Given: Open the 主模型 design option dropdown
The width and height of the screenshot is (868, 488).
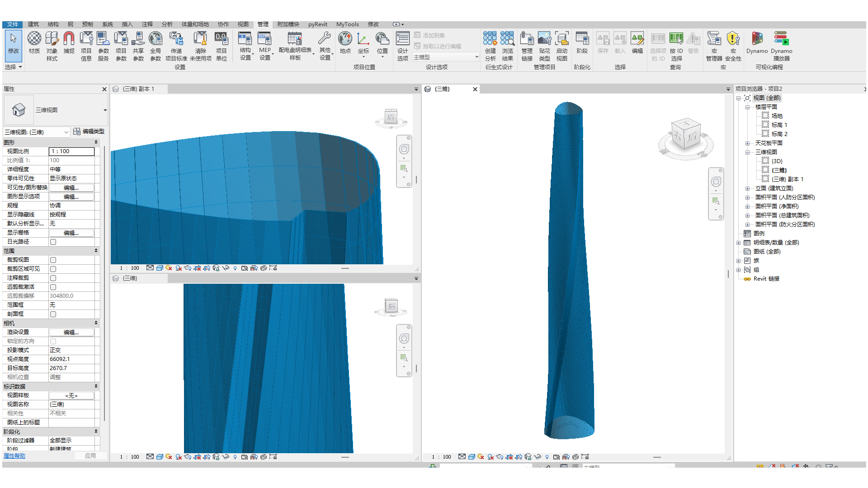Looking at the screenshot, I should (x=476, y=57).
